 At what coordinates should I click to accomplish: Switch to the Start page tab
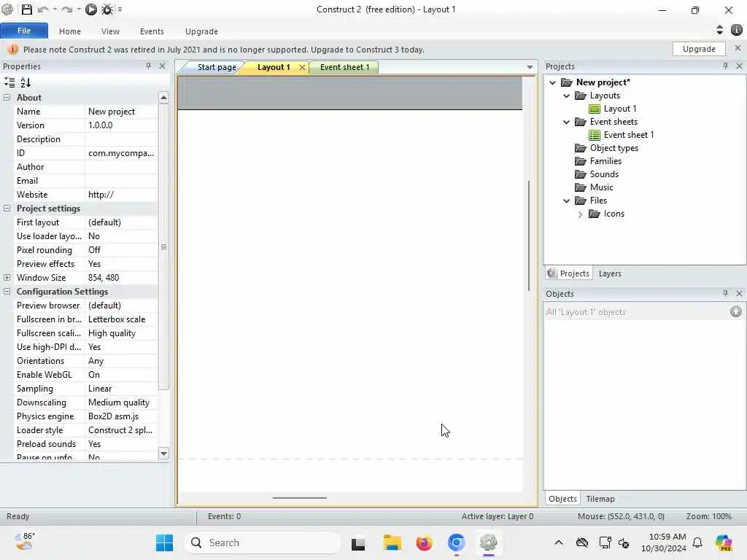216,67
